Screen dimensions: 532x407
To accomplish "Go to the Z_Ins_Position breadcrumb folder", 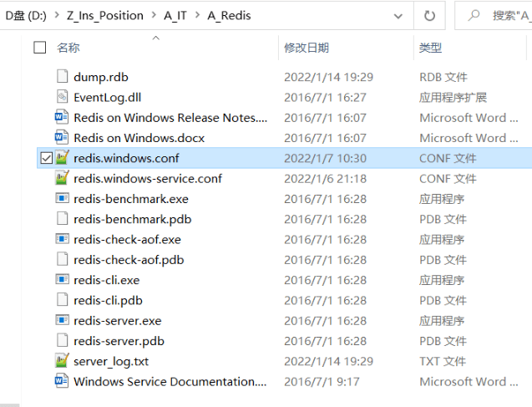I will (105, 16).
